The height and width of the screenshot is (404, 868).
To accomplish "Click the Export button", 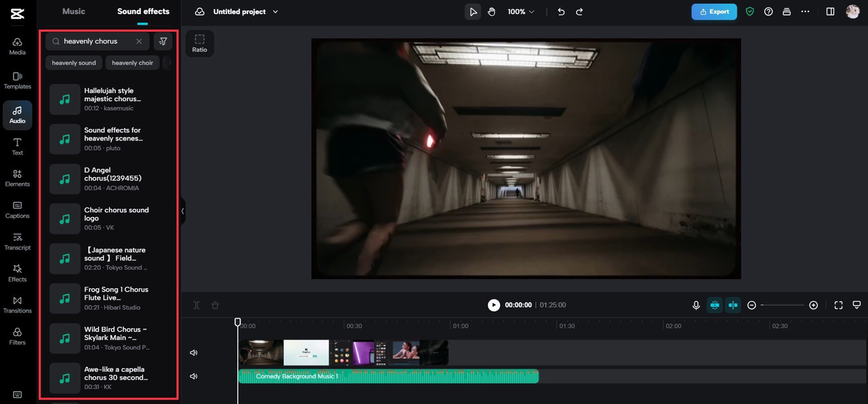I will 713,12.
